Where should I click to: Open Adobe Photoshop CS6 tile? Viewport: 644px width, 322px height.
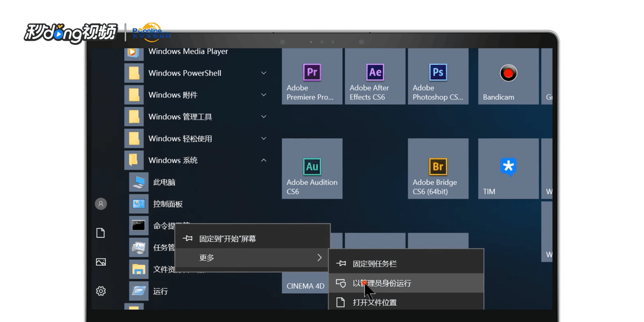(x=438, y=76)
